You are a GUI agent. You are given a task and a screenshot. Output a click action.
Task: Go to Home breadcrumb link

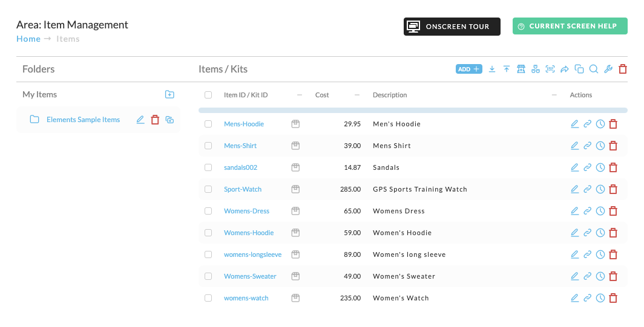pyautogui.click(x=28, y=39)
